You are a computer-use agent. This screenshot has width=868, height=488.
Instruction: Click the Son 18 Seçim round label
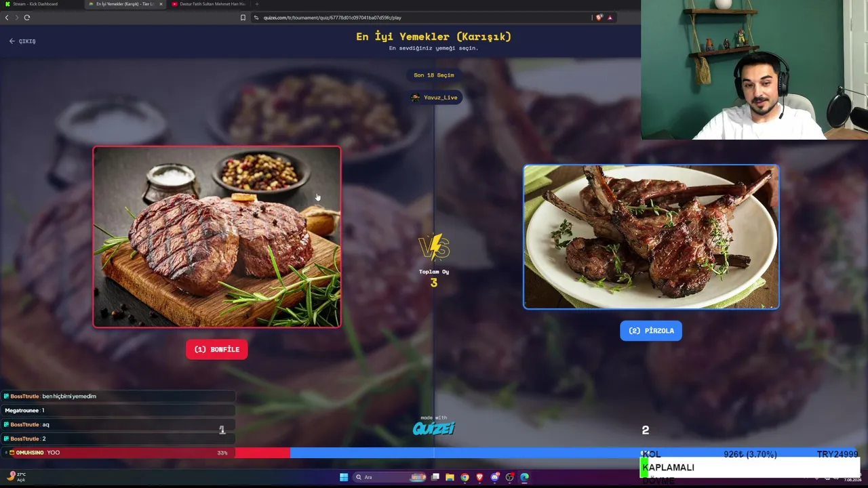[x=434, y=75]
